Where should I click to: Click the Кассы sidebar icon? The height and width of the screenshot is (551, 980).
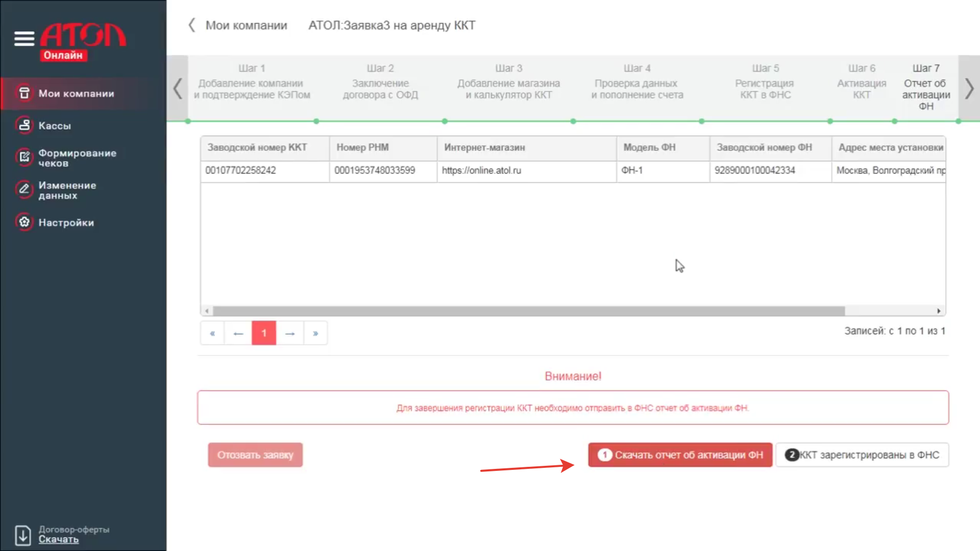tap(24, 126)
